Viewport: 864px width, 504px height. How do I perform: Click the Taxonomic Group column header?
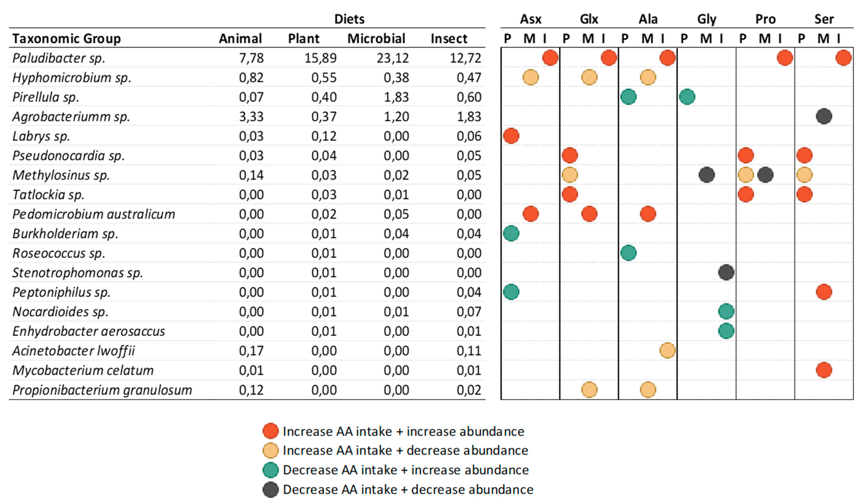(66, 38)
